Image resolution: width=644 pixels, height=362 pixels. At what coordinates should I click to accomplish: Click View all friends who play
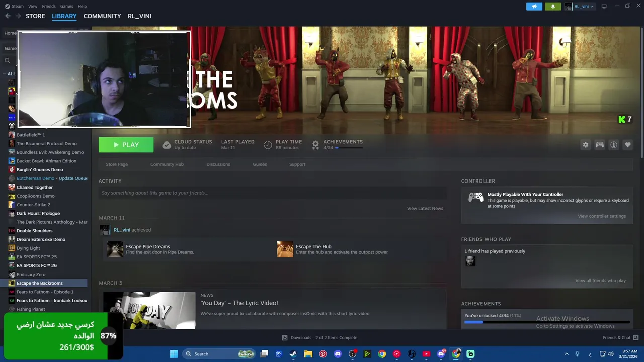click(600, 281)
